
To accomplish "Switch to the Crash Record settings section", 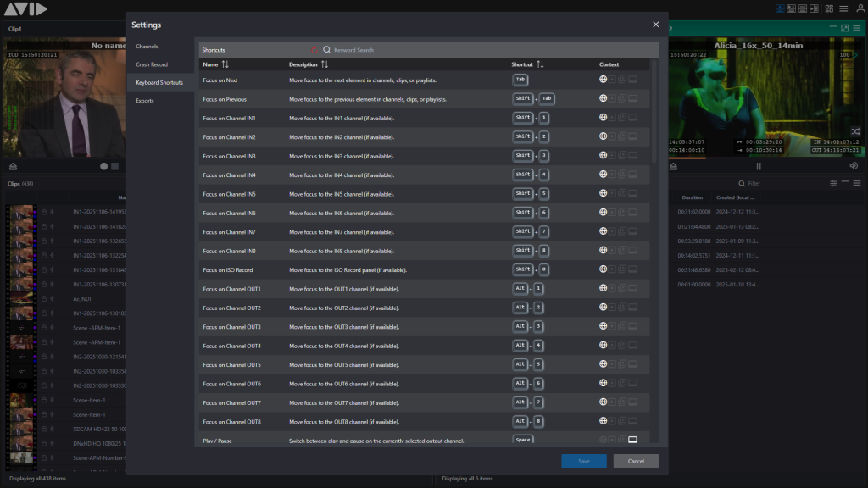I will click(x=152, y=64).
